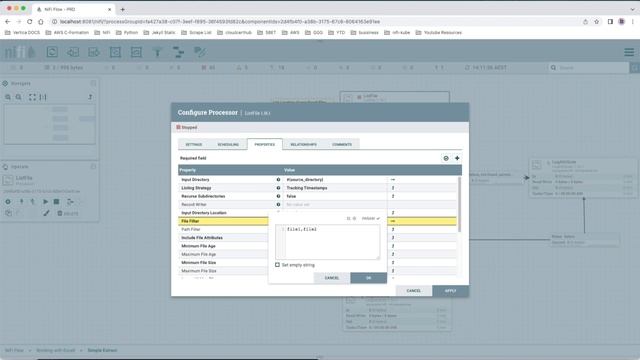The height and width of the screenshot is (360, 640).
Task: Delete the selected component in Operate
Action: [67, 213]
